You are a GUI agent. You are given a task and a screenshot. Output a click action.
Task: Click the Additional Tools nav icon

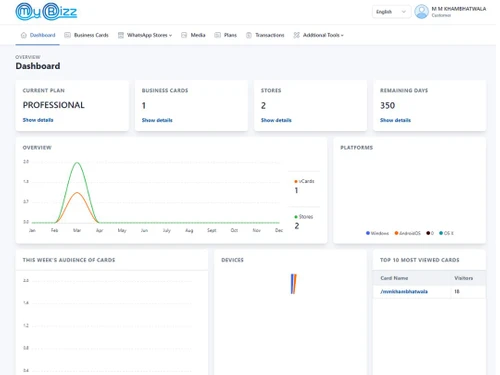point(296,35)
